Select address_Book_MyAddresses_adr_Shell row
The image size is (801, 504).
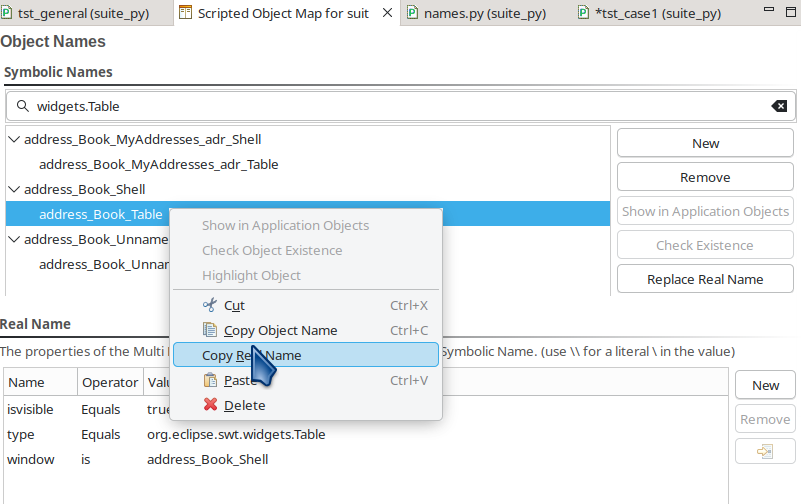(143, 139)
